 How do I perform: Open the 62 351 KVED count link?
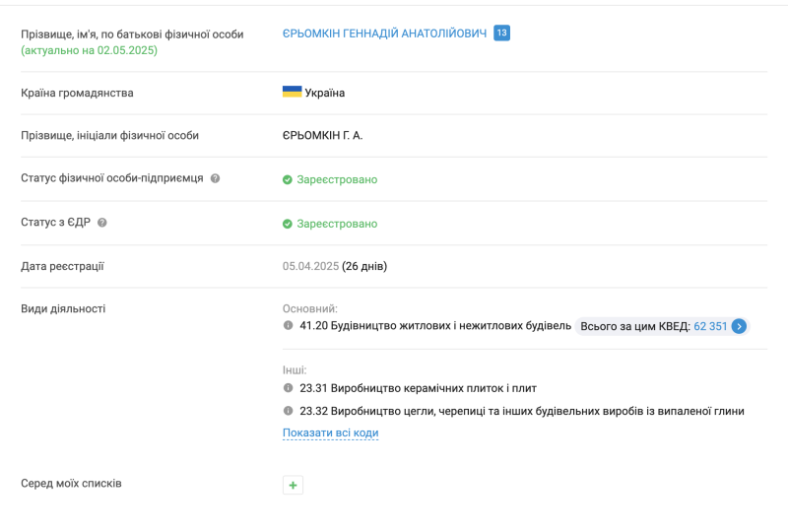coord(710,326)
